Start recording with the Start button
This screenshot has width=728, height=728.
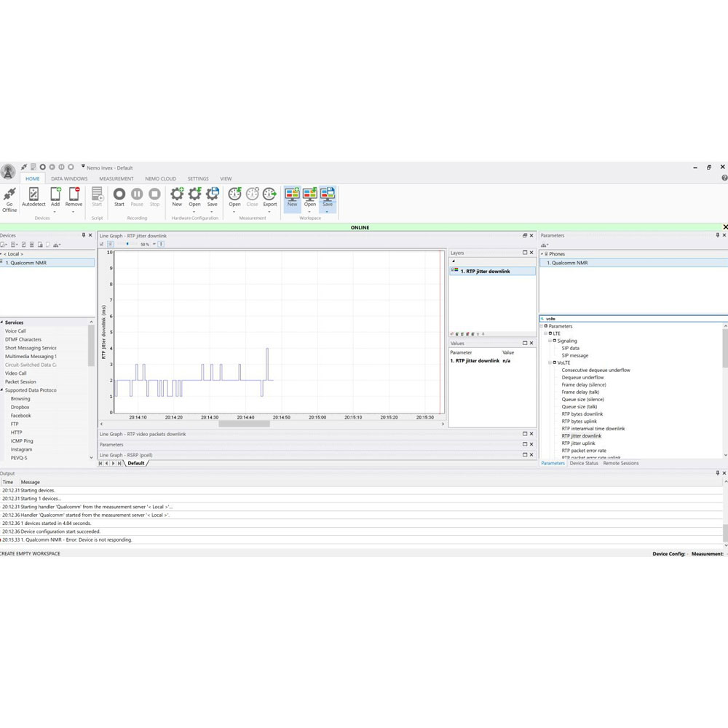coord(119,194)
